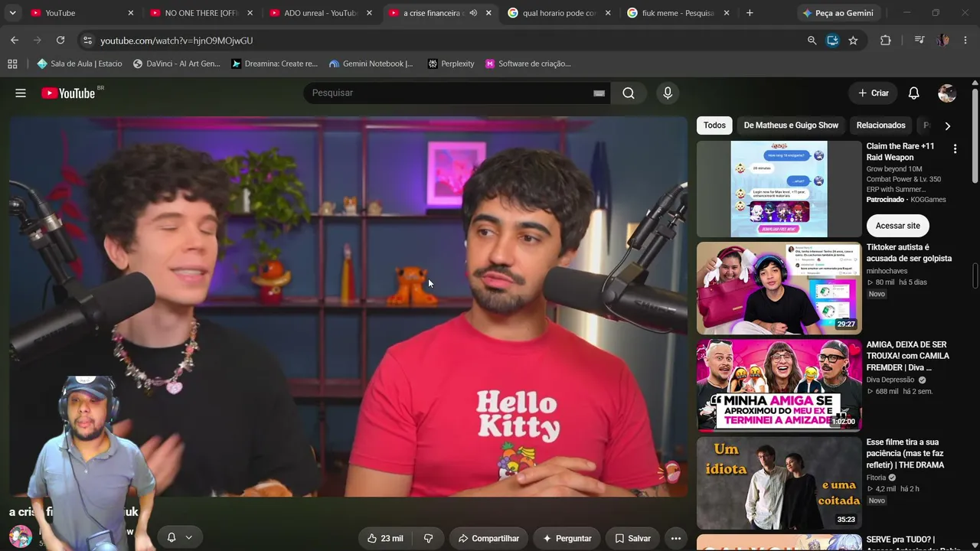This screenshot has height=551, width=980.
Task: Open 'Tiktoker autista é acusada' video thumbnail
Action: [779, 289]
